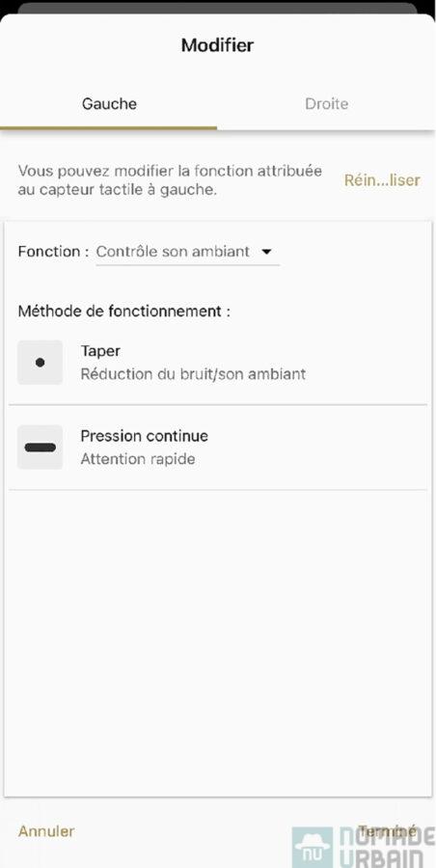
Task: Click the Nomade Urbain watermark text
Action: [386, 847]
